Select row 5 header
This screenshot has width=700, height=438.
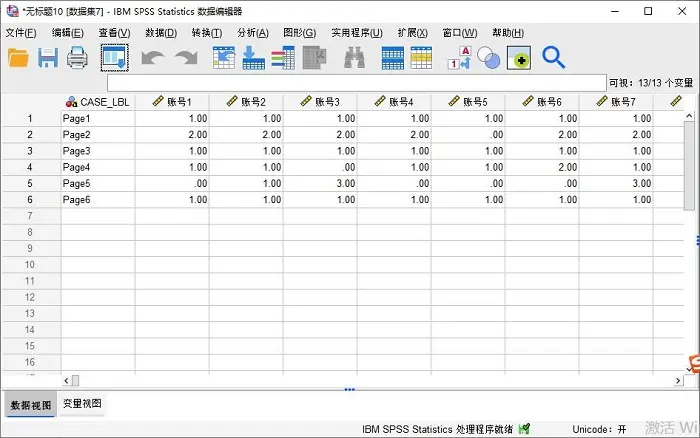point(30,183)
